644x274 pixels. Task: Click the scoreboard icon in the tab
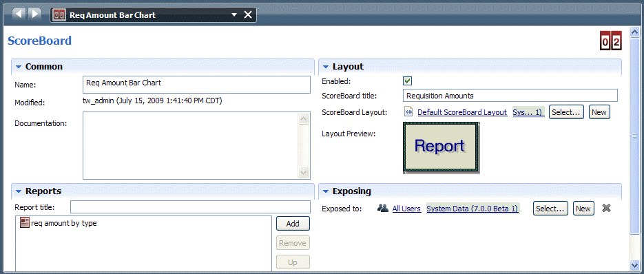coord(59,14)
